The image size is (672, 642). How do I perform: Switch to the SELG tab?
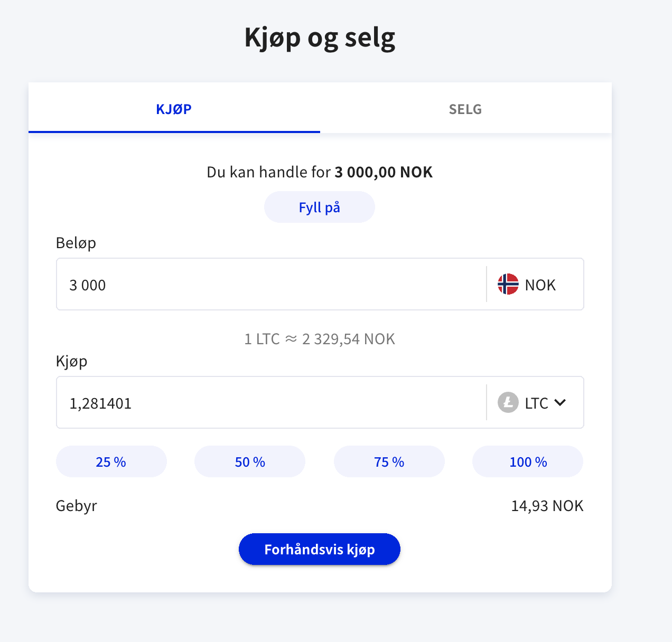(x=465, y=109)
